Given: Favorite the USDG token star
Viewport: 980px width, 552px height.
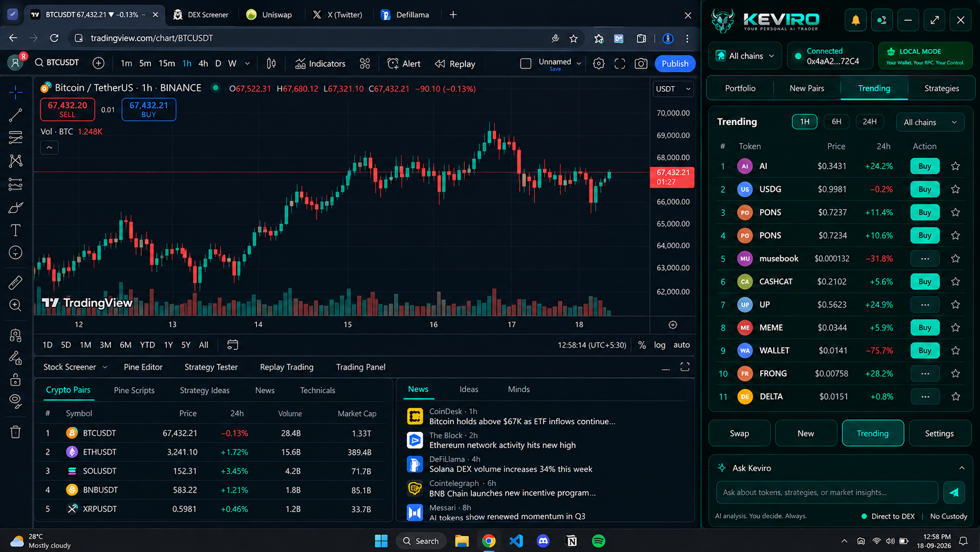Looking at the screenshot, I should [955, 189].
